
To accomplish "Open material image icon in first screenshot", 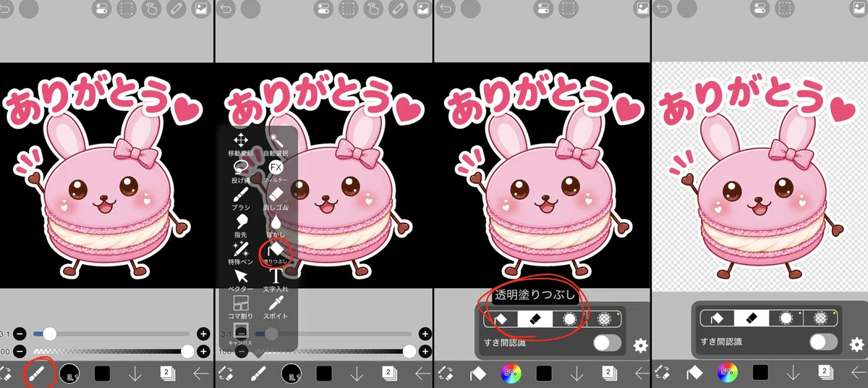I will [200, 9].
